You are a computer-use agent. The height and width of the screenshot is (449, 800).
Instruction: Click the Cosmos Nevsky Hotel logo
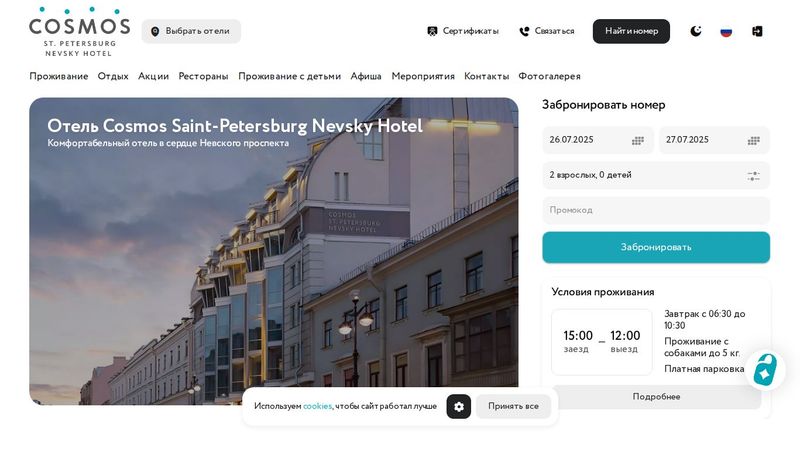[x=79, y=32]
